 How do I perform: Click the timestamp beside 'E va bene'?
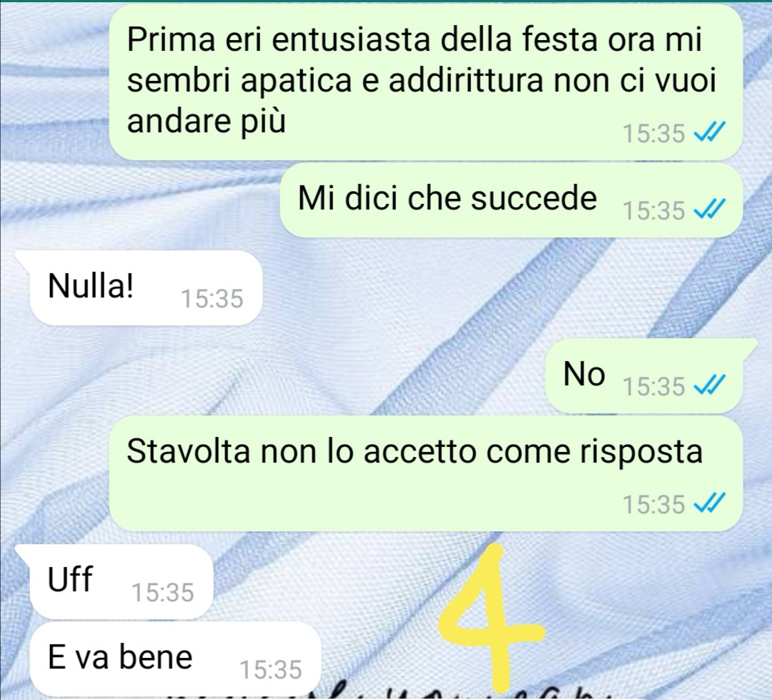pos(271,670)
